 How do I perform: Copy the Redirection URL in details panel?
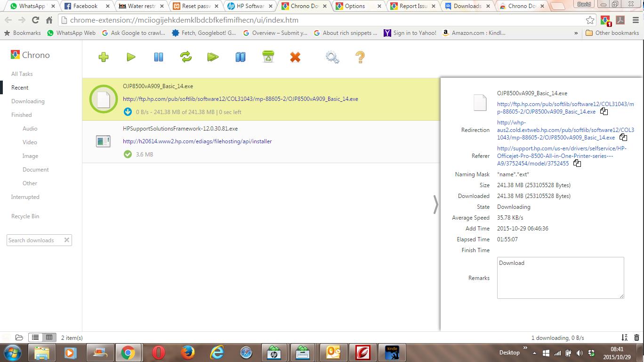[x=623, y=138]
